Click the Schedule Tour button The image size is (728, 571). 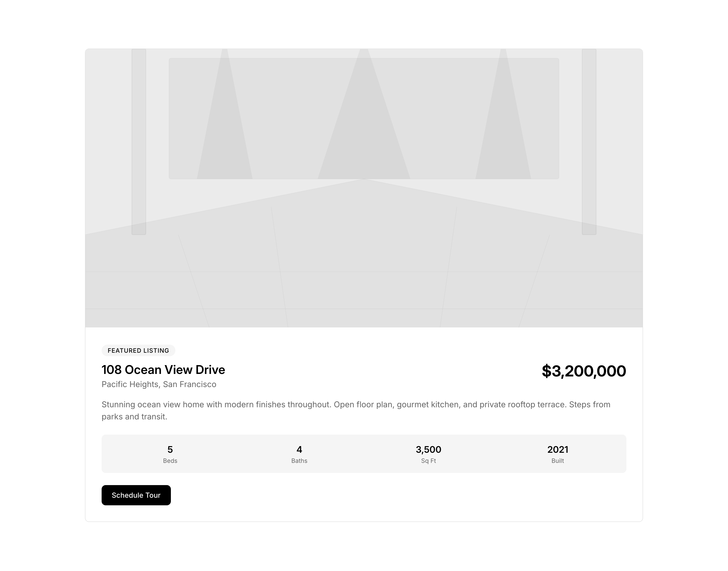(136, 495)
